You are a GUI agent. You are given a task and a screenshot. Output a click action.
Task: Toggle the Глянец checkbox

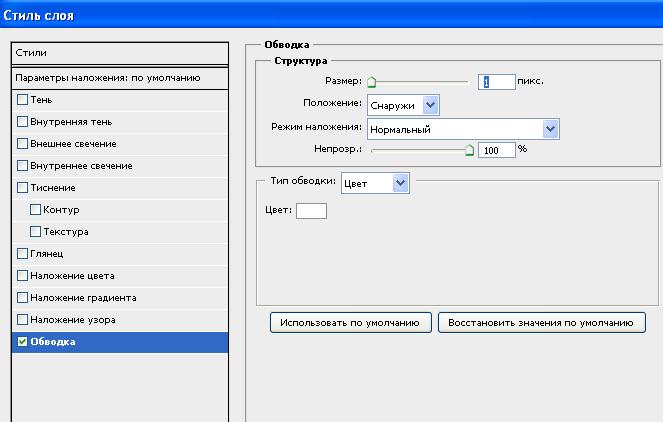coord(22,254)
